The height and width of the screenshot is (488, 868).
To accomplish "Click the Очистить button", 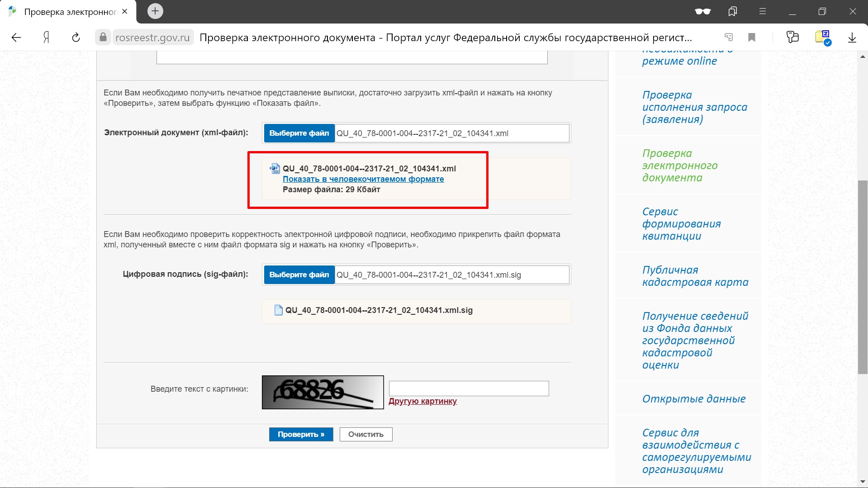I will click(366, 434).
